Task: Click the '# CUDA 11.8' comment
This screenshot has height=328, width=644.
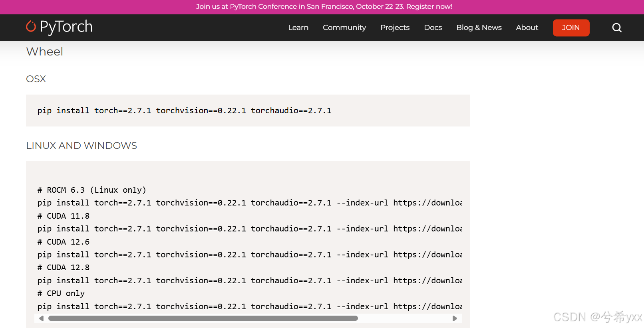Action: click(63, 216)
